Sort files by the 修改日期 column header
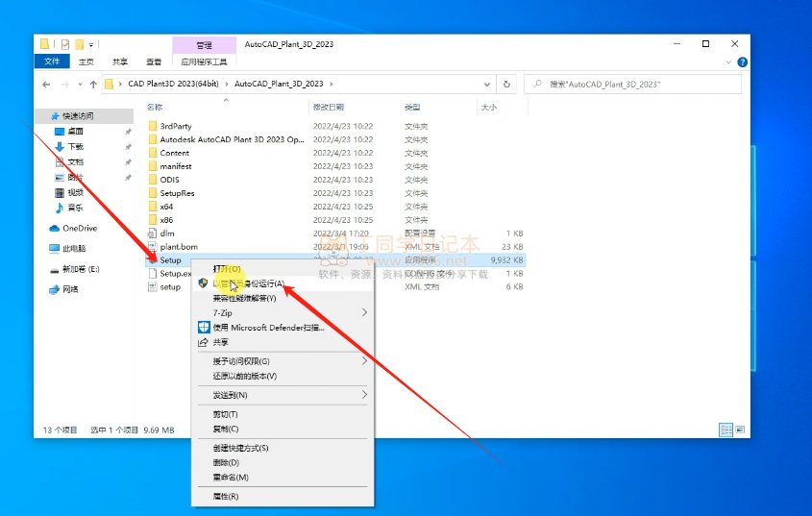Image resolution: width=812 pixels, height=516 pixels. (329, 108)
